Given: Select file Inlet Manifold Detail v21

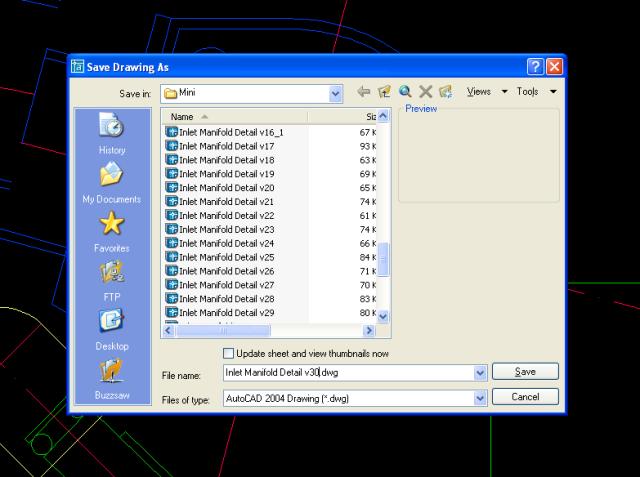Looking at the screenshot, I should (x=226, y=201).
